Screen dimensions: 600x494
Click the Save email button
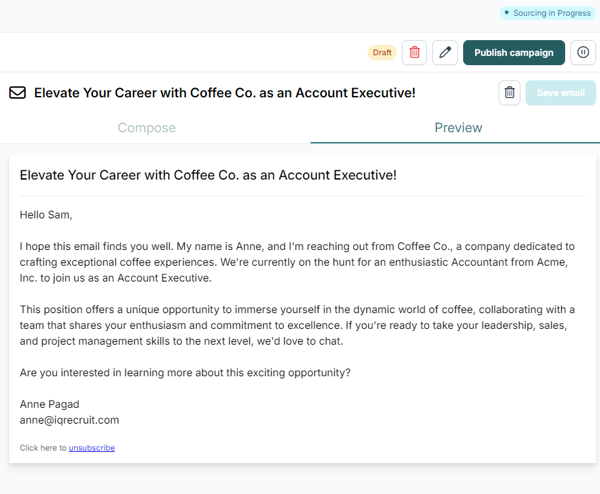click(560, 93)
